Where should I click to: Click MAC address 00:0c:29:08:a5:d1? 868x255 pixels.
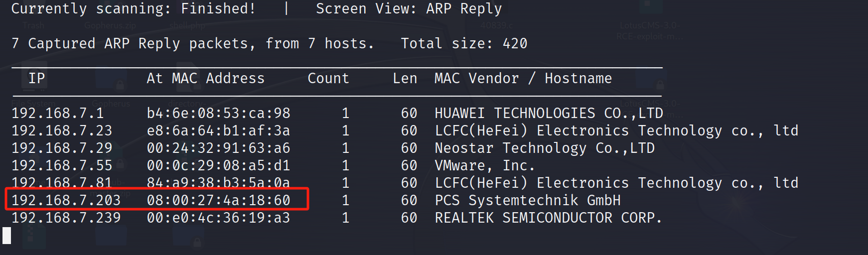click(x=218, y=165)
